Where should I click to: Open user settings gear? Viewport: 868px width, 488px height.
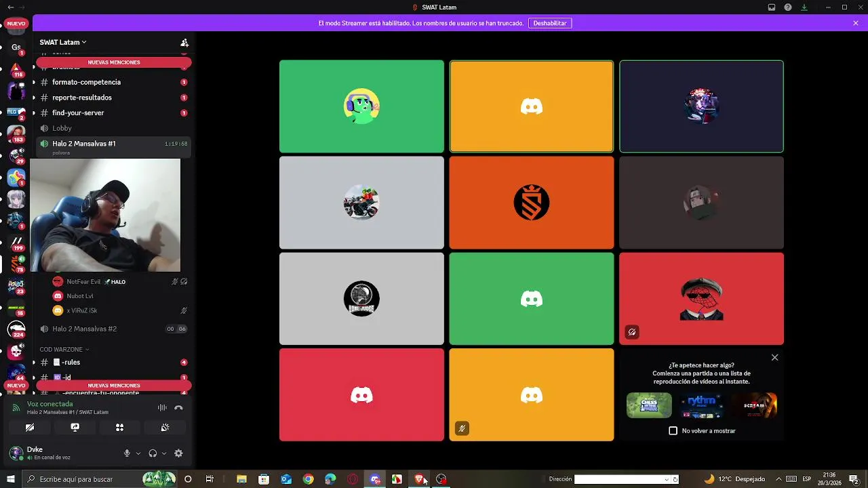[178, 453]
